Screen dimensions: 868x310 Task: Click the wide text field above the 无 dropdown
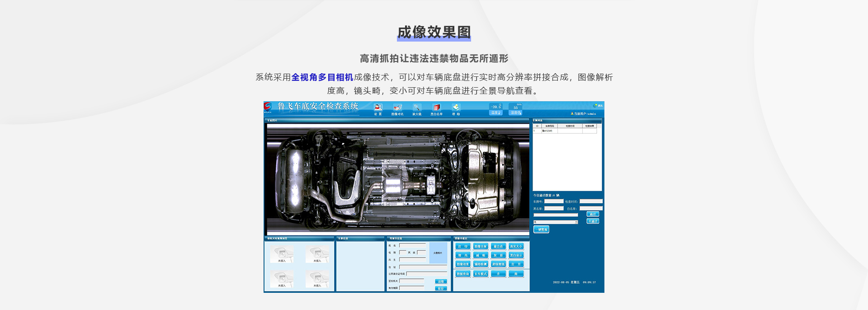(x=556, y=215)
